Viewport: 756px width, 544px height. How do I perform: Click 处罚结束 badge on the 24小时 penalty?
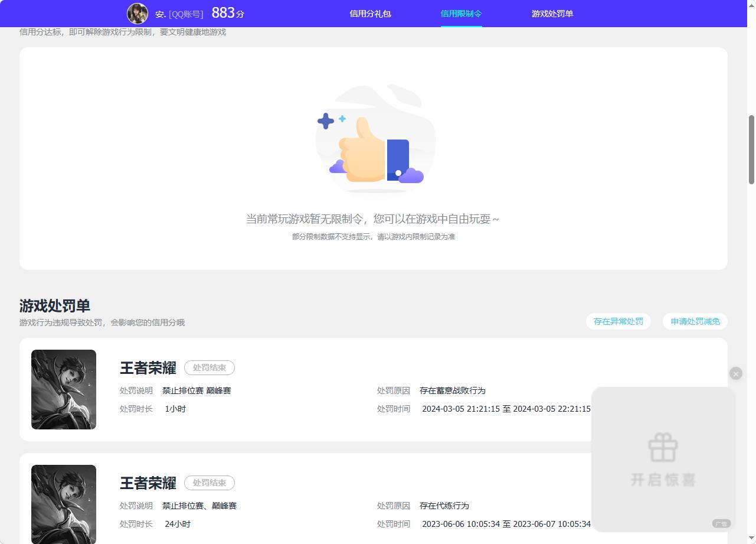click(210, 483)
